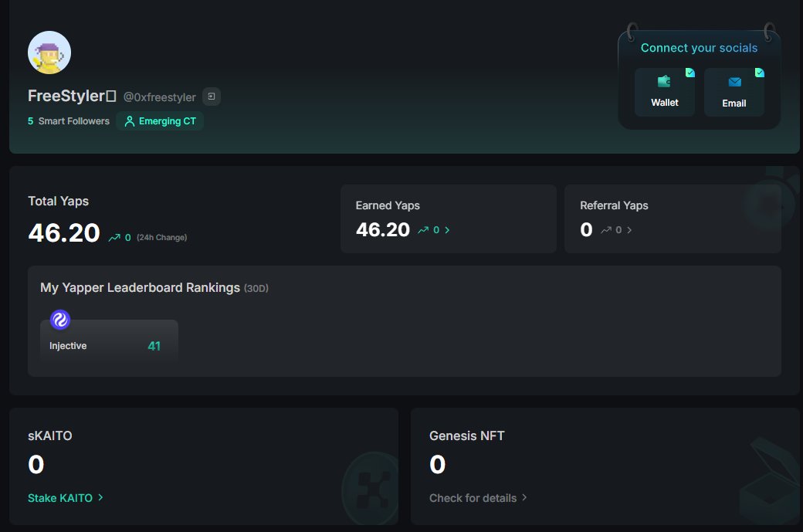Click the Referral Yaps heading
The height and width of the screenshot is (532, 803).
tap(614, 205)
